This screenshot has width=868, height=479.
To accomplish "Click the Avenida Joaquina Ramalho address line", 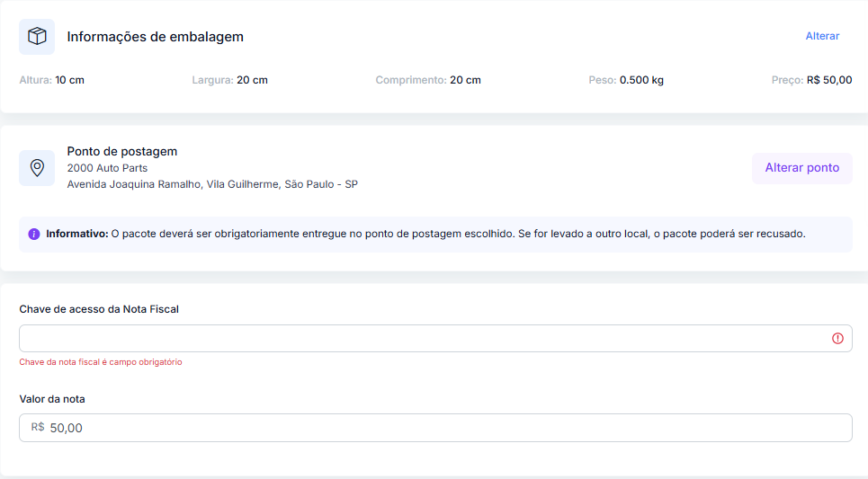I will pos(212,184).
